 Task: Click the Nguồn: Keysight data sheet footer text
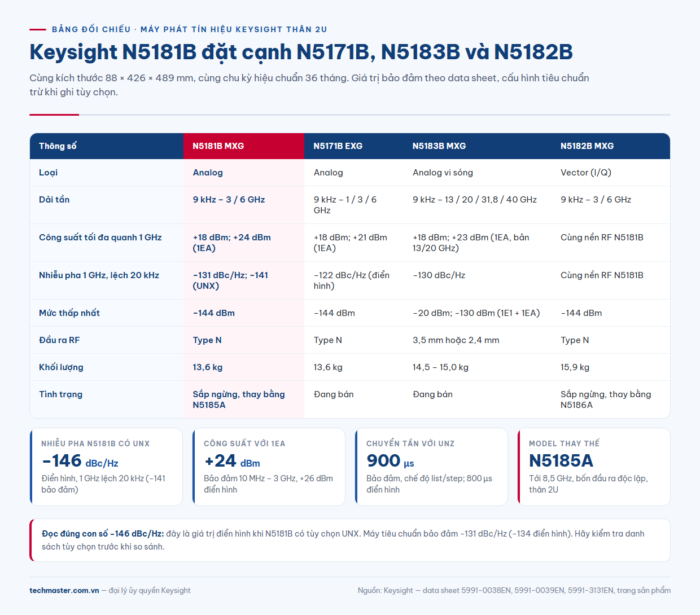click(x=514, y=590)
